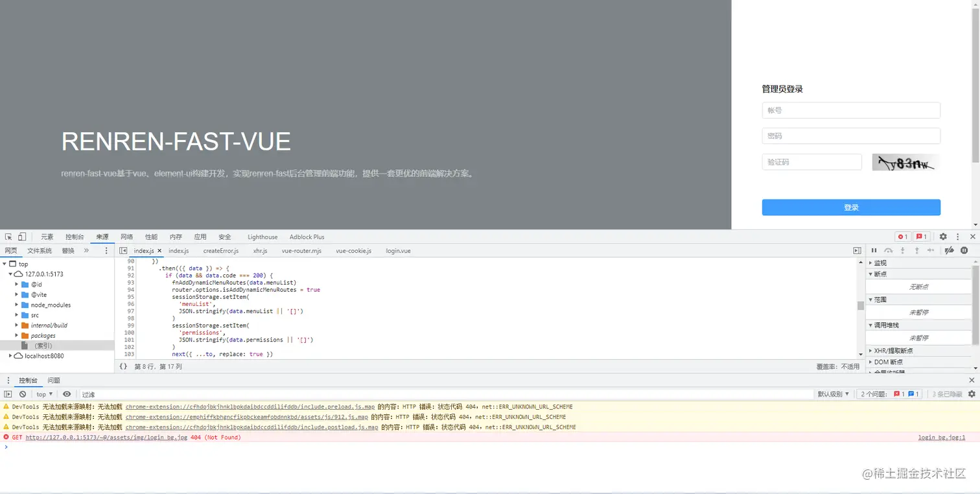Click the blue 登录 login button
The image size is (980, 494).
pyautogui.click(x=851, y=207)
